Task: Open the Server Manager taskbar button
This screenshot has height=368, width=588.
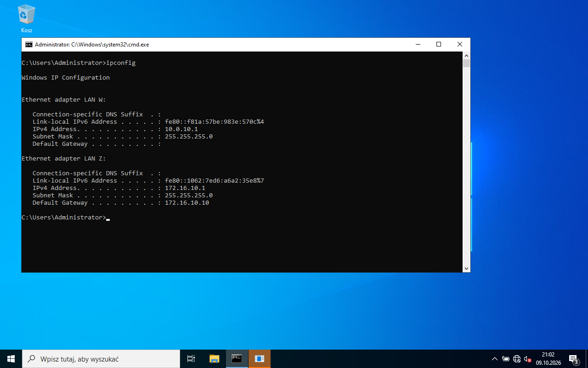Action: tap(260, 359)
